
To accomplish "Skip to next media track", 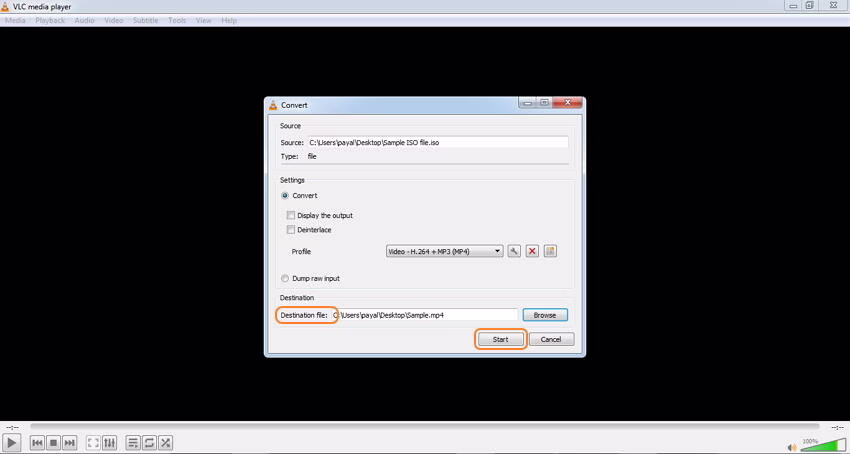I will 69,443.
